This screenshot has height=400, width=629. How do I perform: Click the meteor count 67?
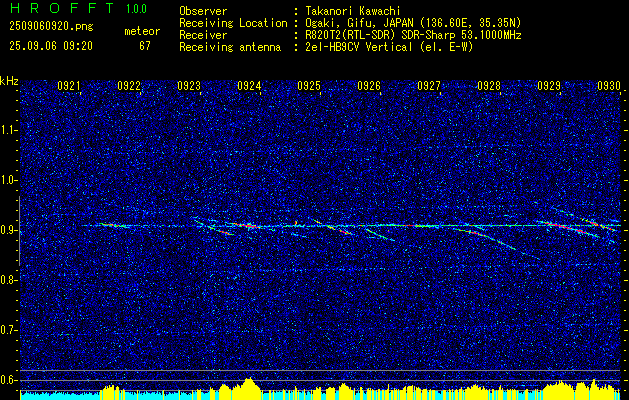[145, 46]
